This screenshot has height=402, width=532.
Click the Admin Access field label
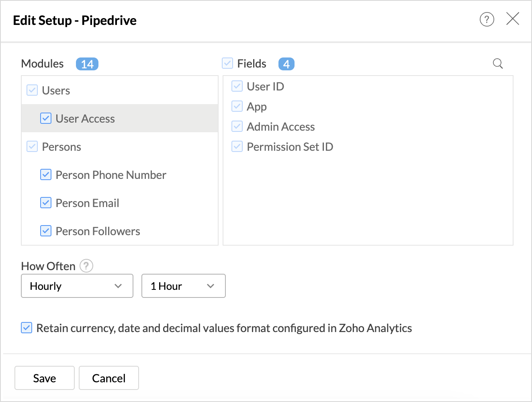click(x=281, y=127)
